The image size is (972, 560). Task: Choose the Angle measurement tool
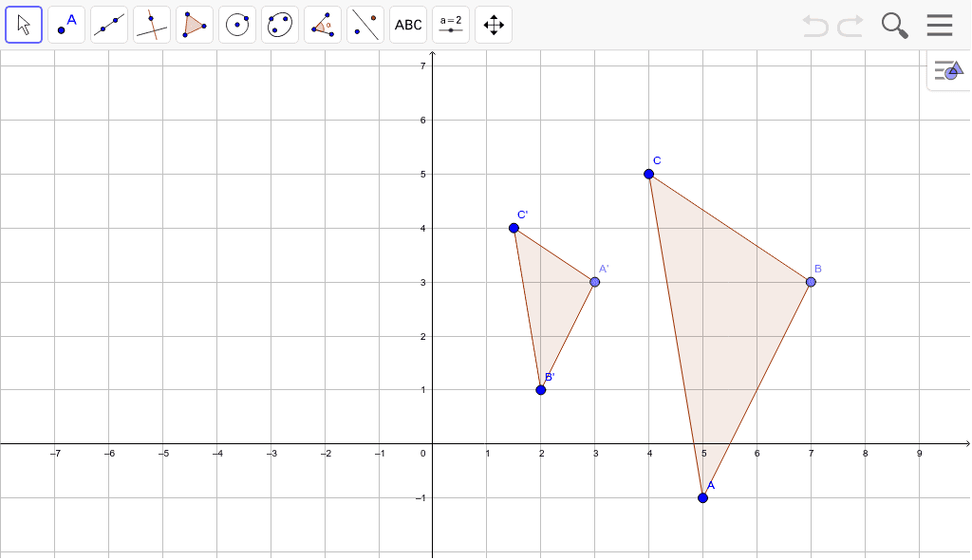tap(323, 25)
